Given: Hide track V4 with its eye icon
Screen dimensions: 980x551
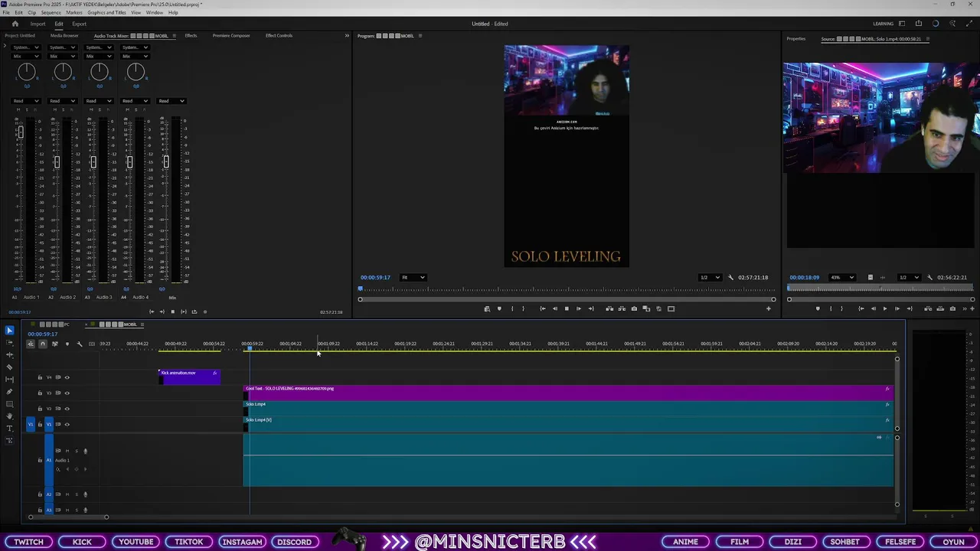Looking at the screenshot, I should click(x=67, y=377).
